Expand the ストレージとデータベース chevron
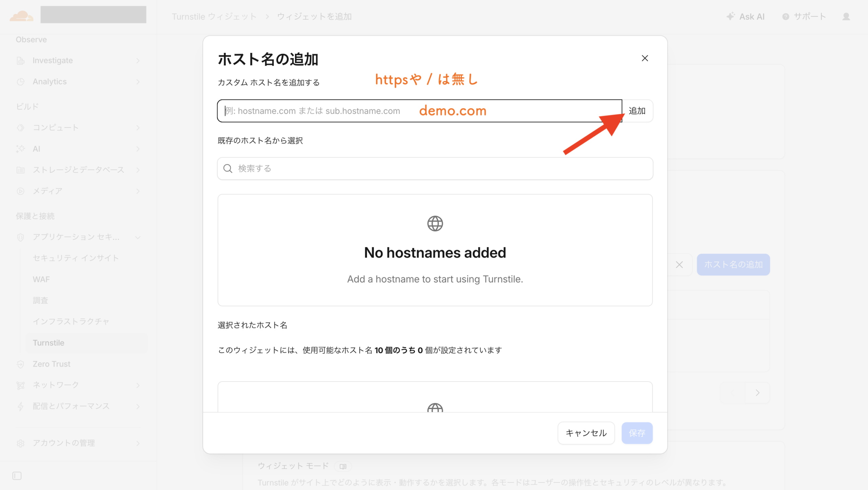 point(138,170)
